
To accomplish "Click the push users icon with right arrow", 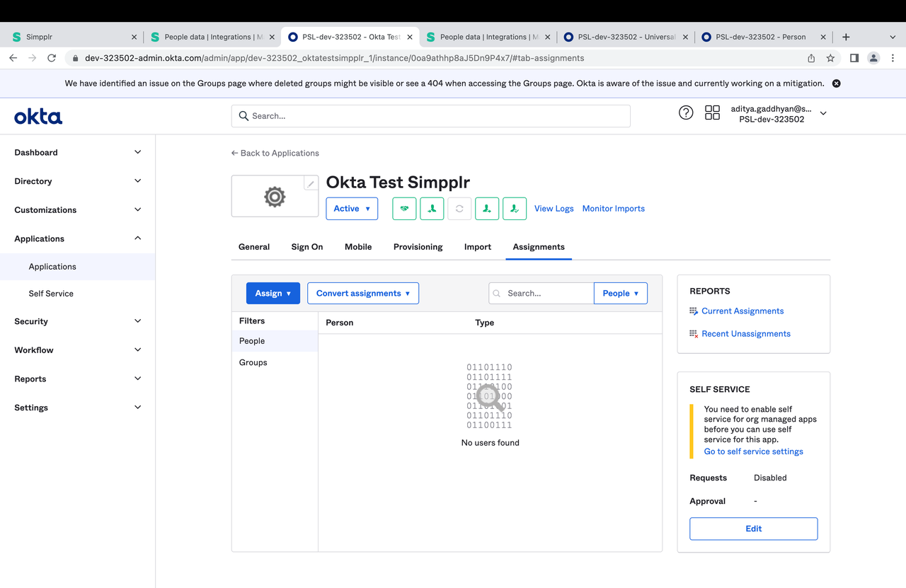I will (x=487, y=209).
